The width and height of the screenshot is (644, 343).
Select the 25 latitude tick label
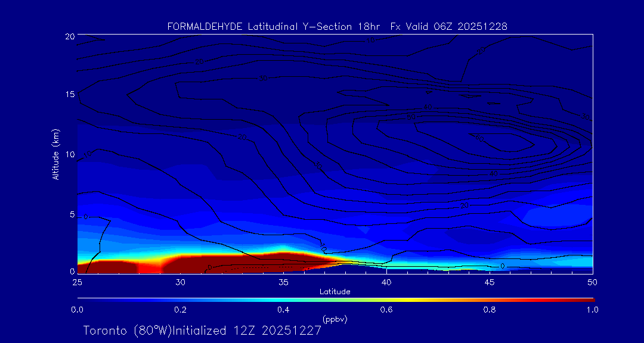[x=77, y=282]
